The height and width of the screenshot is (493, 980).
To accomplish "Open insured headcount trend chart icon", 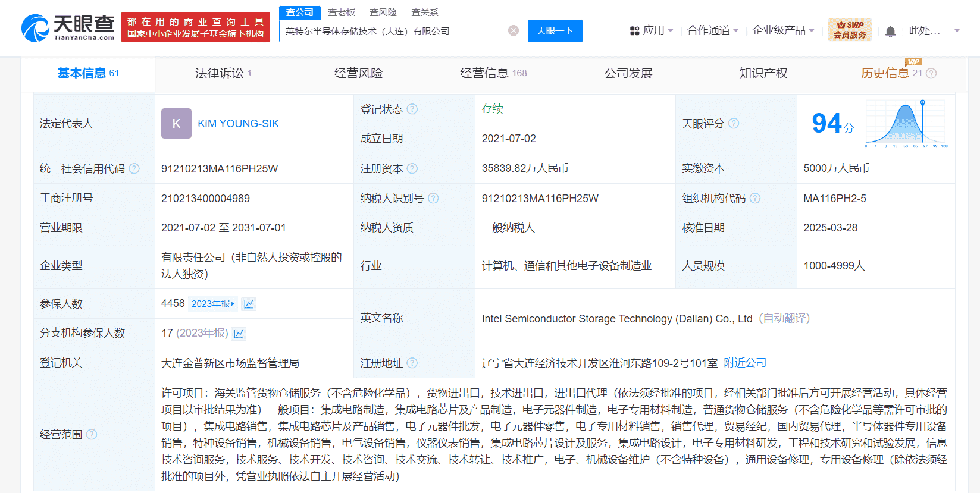I will [x=249, y=304].
